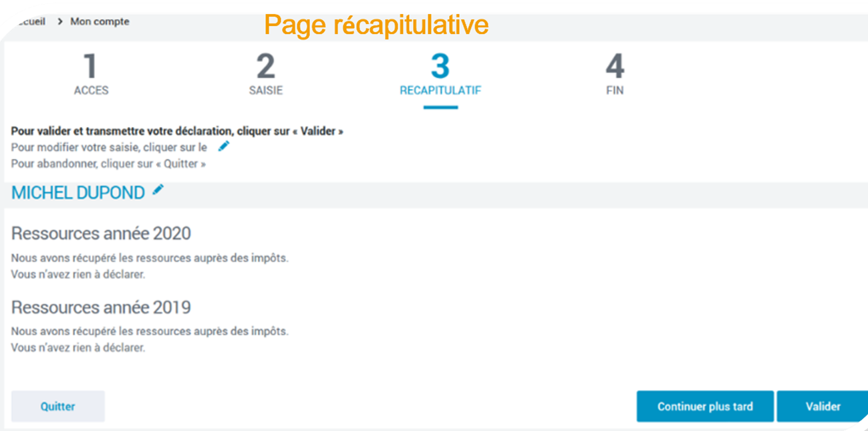868x431 pixels.
Task: Select the large step number 4
Action: click(x=615, y=67)
